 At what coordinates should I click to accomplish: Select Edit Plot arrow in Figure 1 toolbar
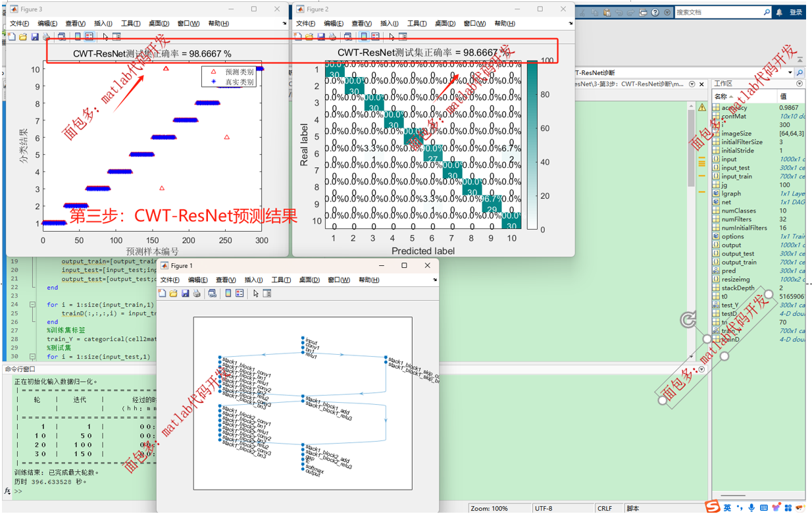click(x=257, y=293)
